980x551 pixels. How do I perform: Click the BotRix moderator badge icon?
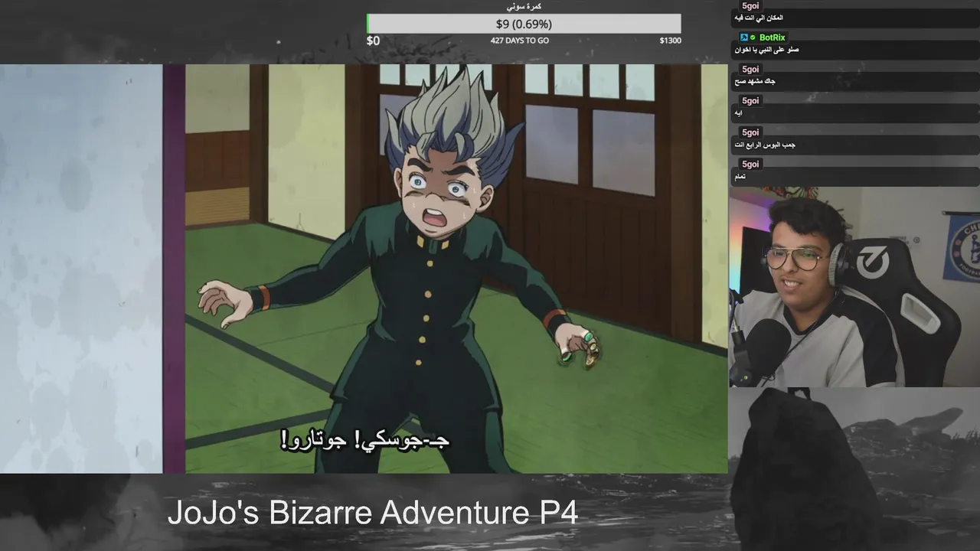click(x=743, y=37)
